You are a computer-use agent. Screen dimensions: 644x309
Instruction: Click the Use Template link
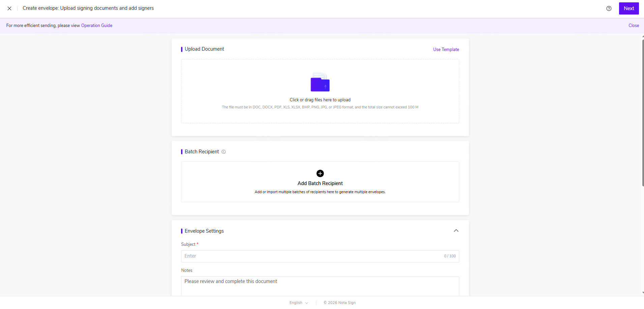point(446,49)
